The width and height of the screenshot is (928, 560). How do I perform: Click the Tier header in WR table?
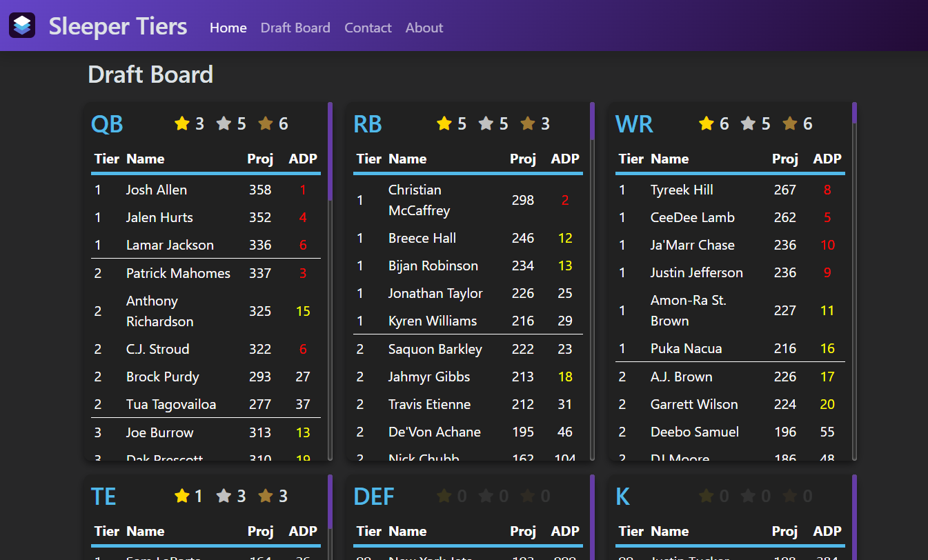pyautogui.click(x=631, y=159)
